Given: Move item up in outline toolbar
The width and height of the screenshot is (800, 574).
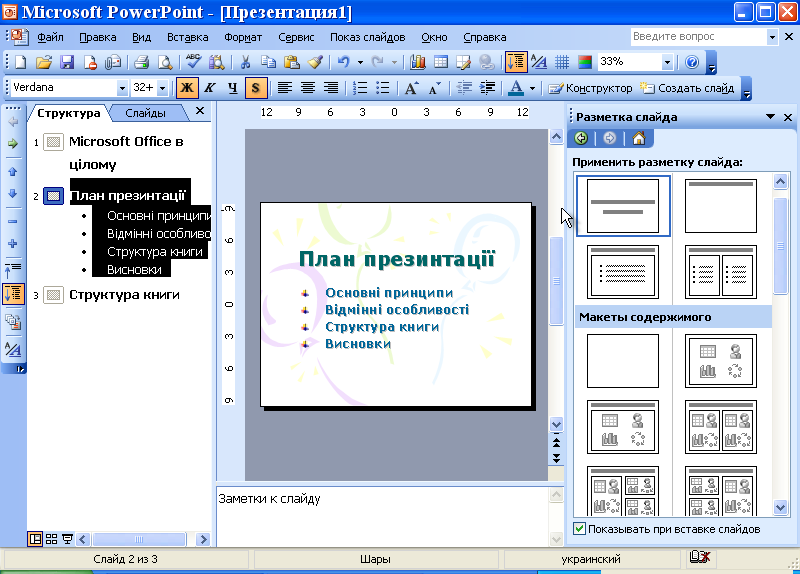Looking at the screenshot, I should point(13,171).
